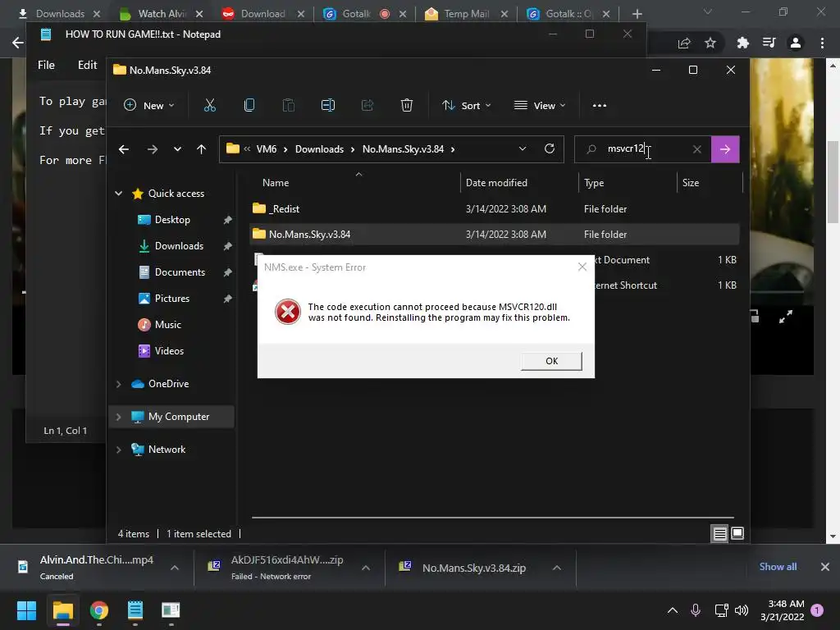This screenshot has width=840, height=630.
Task: Select the No.Mans.Sky.v3.84 folder row
Action: (494, 235)
